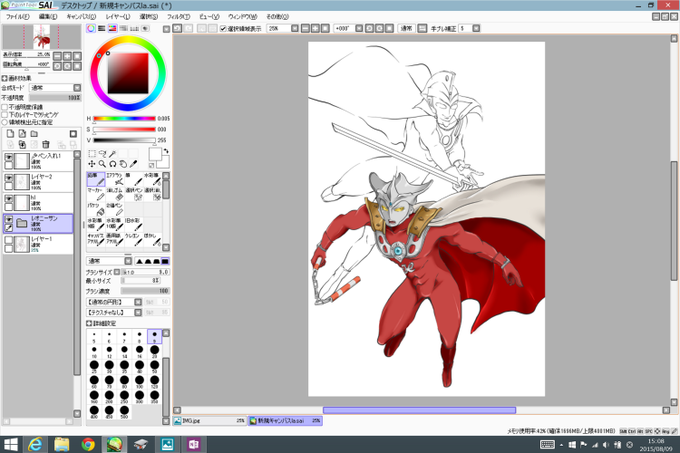Image resolution: width=680 pixels, height=453 pixels.
Task: Select the magic wand tool
Action: click(113, 153)
